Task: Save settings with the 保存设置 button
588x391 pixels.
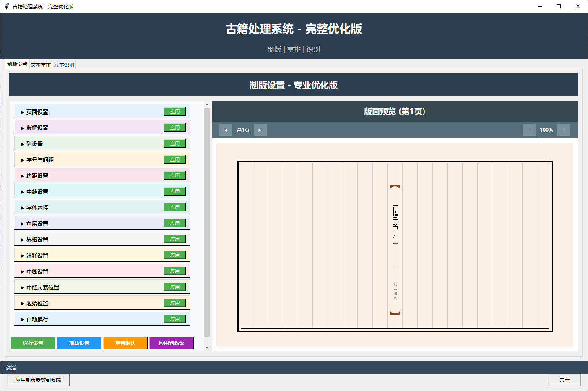Action: pyautogui.click(x=33, y=343)
